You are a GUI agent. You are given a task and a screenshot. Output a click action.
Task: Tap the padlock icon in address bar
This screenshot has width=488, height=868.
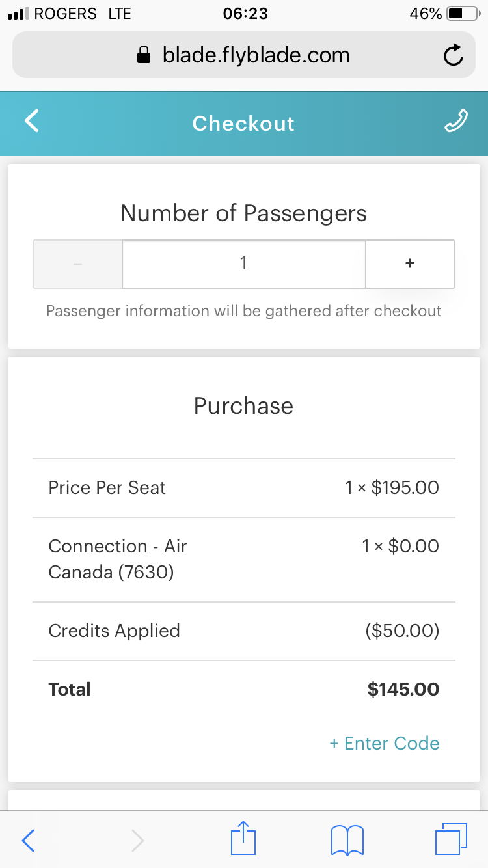144,56
